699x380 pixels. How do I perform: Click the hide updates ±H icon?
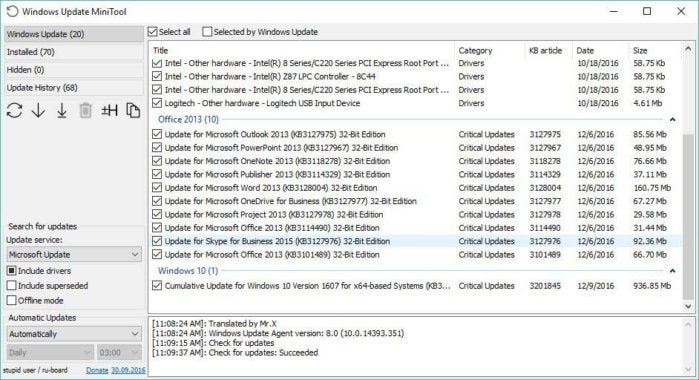109,110
